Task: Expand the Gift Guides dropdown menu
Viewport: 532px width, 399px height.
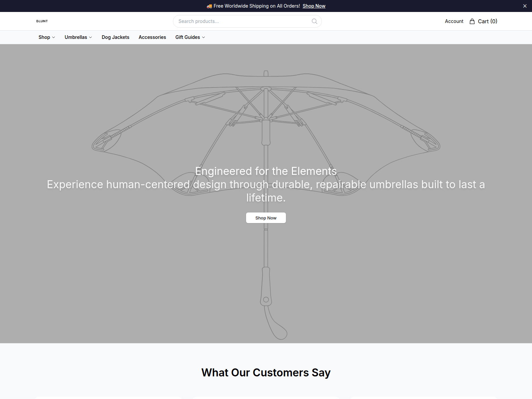Action: 190,37
